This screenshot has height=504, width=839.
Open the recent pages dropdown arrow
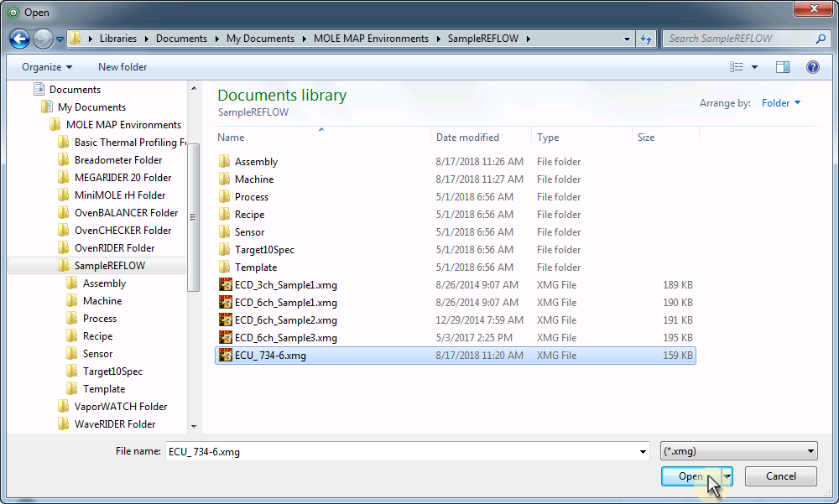click(x=60, y=39)
